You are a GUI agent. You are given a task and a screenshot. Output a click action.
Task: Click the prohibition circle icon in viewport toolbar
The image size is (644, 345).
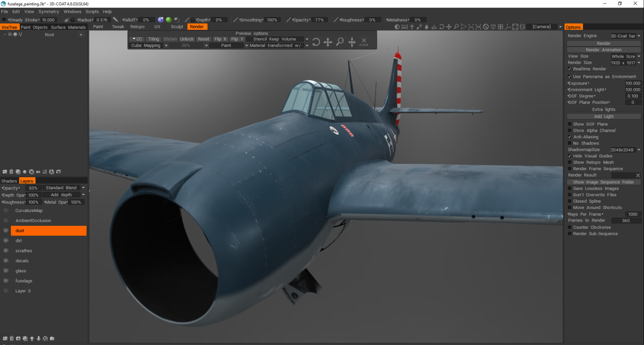(x=486, y=27)
